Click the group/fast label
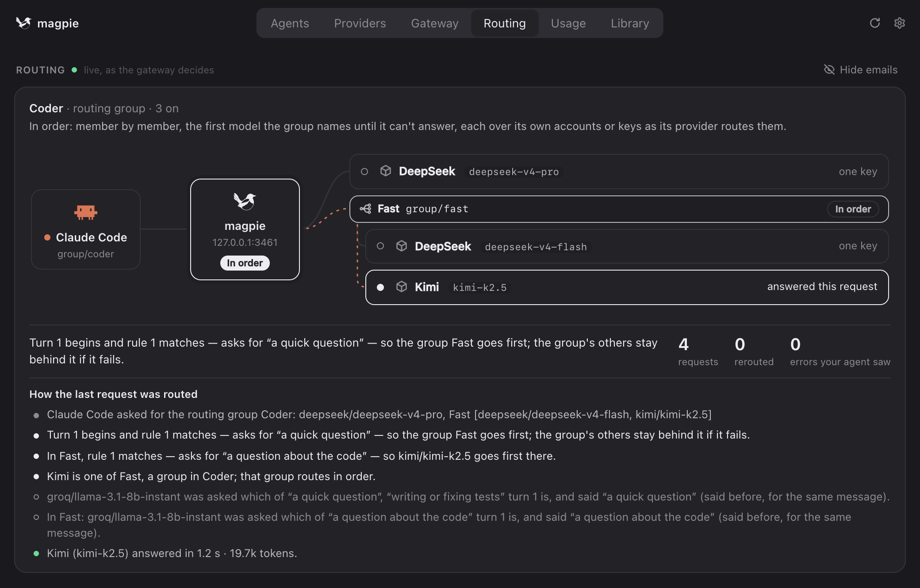Viewport: 920px width, 588px height. point(437,209)
